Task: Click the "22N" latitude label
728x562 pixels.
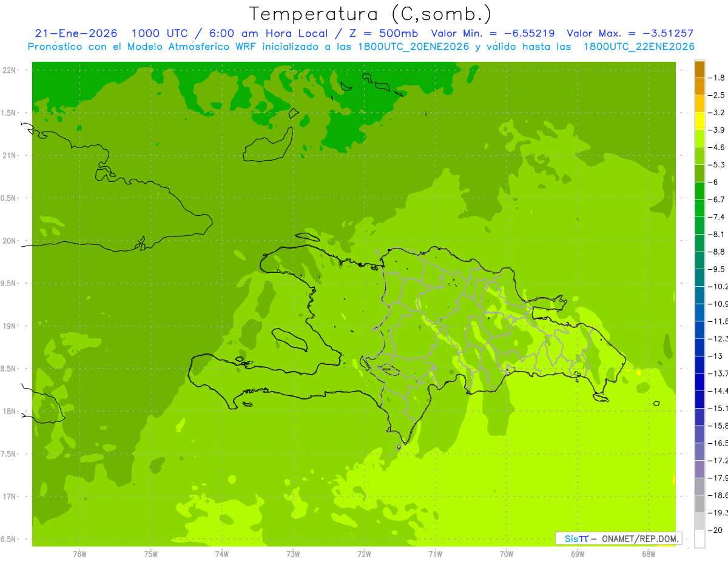Action: [9, 70]
